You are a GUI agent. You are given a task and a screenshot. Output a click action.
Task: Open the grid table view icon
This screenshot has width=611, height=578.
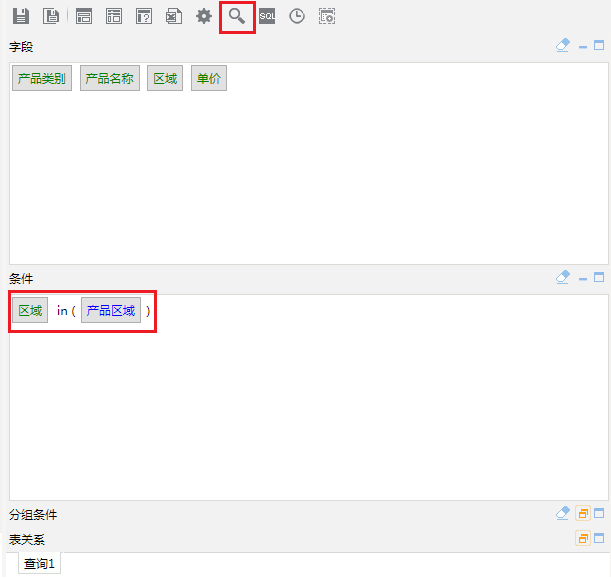114,16
